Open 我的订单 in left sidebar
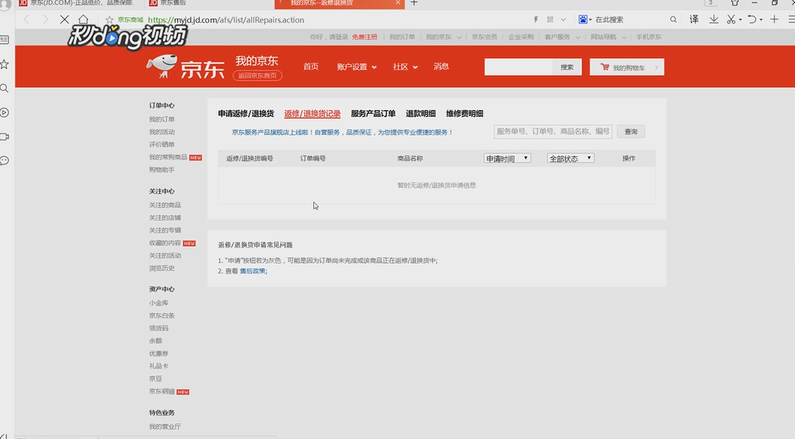This screenshot has width=795, height=439. (x=162, y=119)
